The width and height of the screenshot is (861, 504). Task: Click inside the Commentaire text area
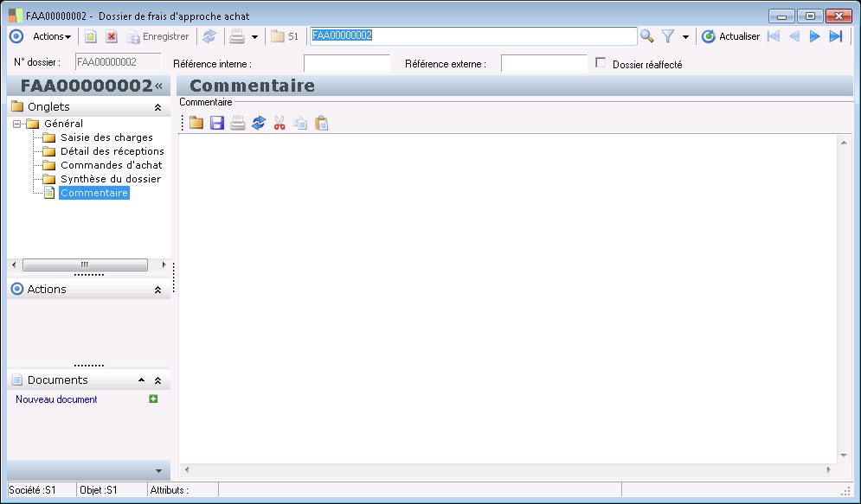tap(508, 299)
